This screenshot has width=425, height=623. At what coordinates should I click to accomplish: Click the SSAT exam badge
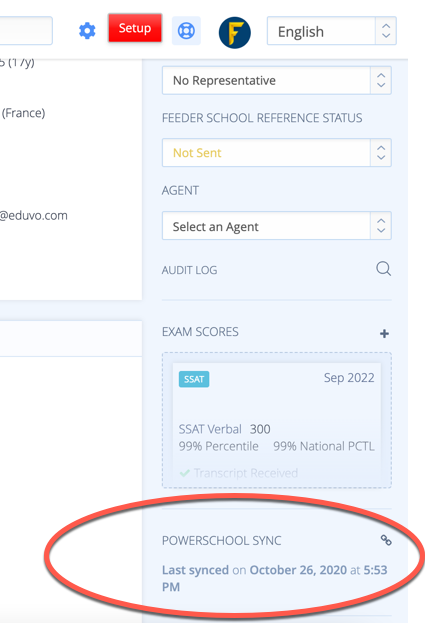coord(194,379)
